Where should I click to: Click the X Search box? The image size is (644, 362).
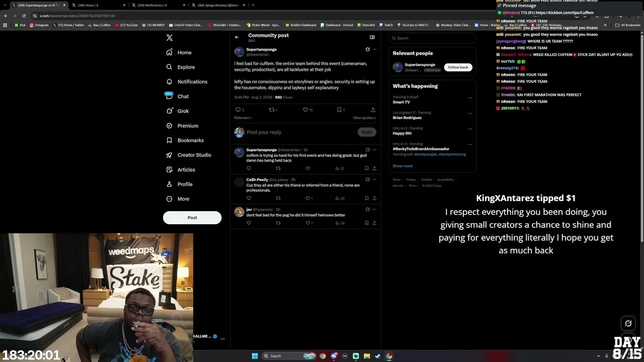click(x=432, y=38)
